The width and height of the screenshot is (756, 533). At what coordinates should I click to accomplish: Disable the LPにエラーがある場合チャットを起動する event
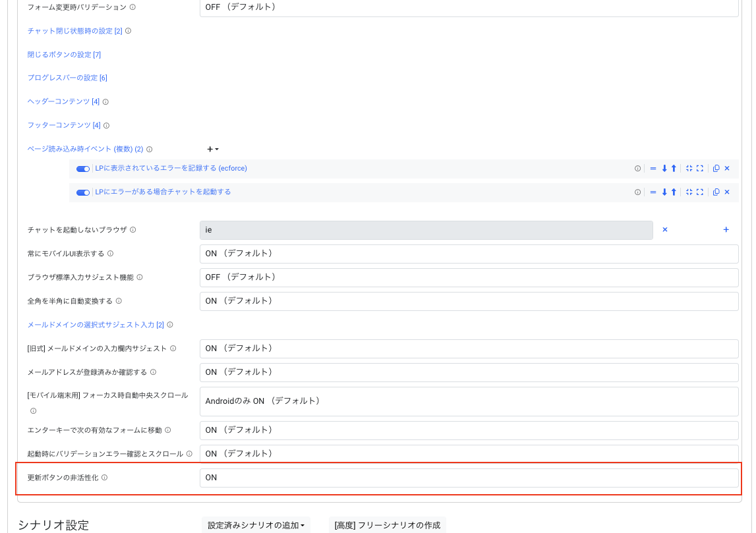tap(82, 192)
